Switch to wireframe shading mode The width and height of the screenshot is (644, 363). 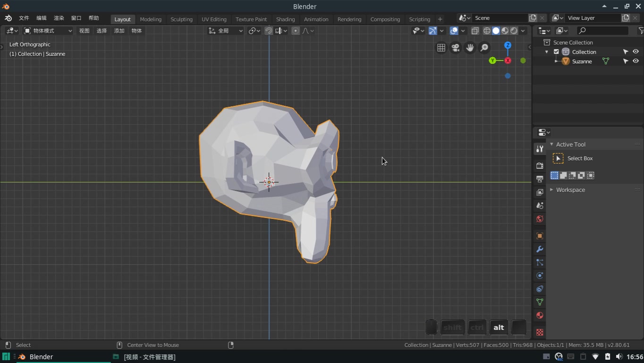(487, 31)
